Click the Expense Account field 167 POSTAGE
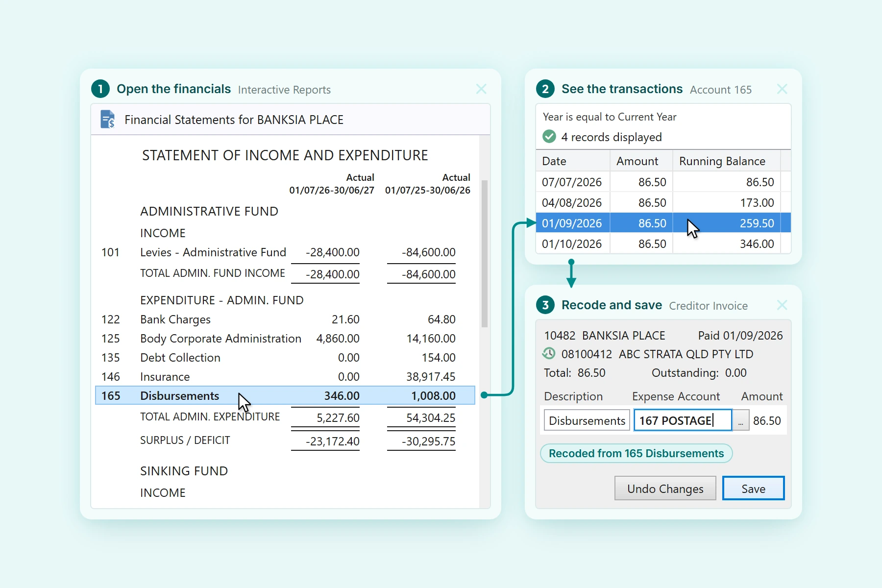Viewport: 882px width, 588px height. pos(683,420)
